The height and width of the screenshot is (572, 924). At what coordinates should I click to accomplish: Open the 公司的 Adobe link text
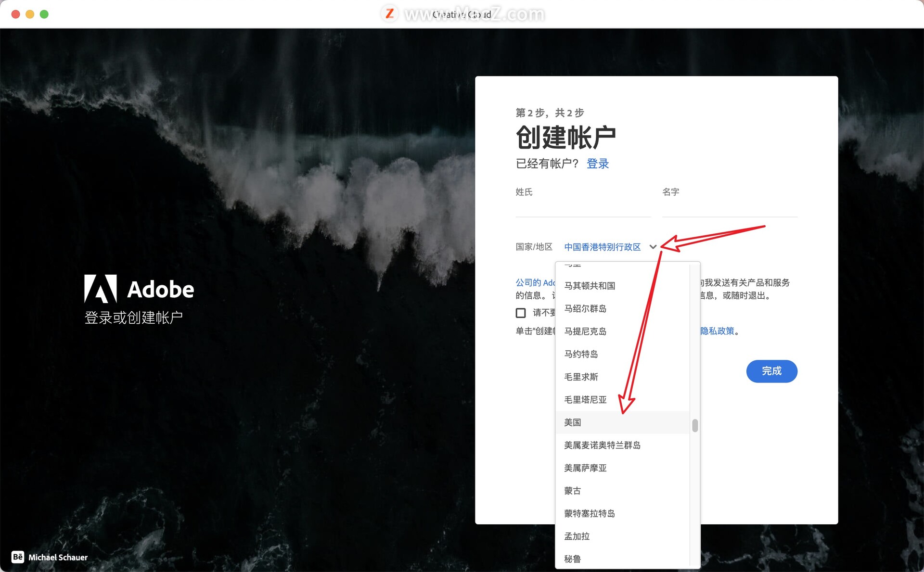(535, 282)
